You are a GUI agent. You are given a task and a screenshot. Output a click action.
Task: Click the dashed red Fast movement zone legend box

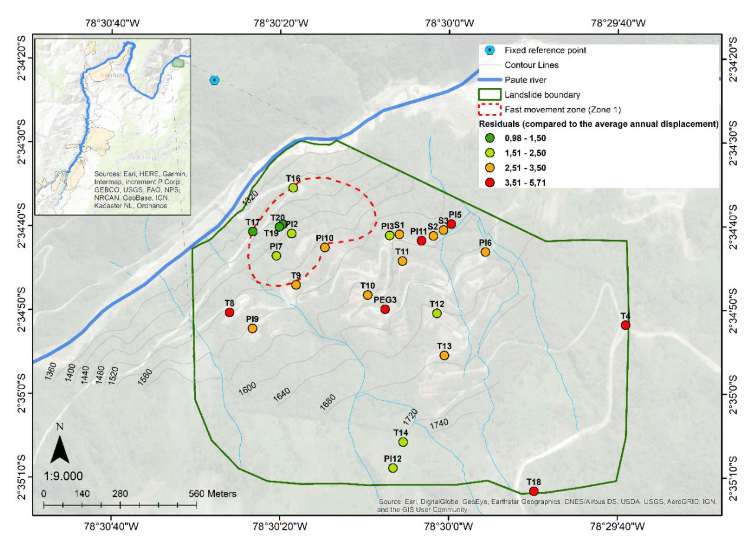tap(490, 110)
